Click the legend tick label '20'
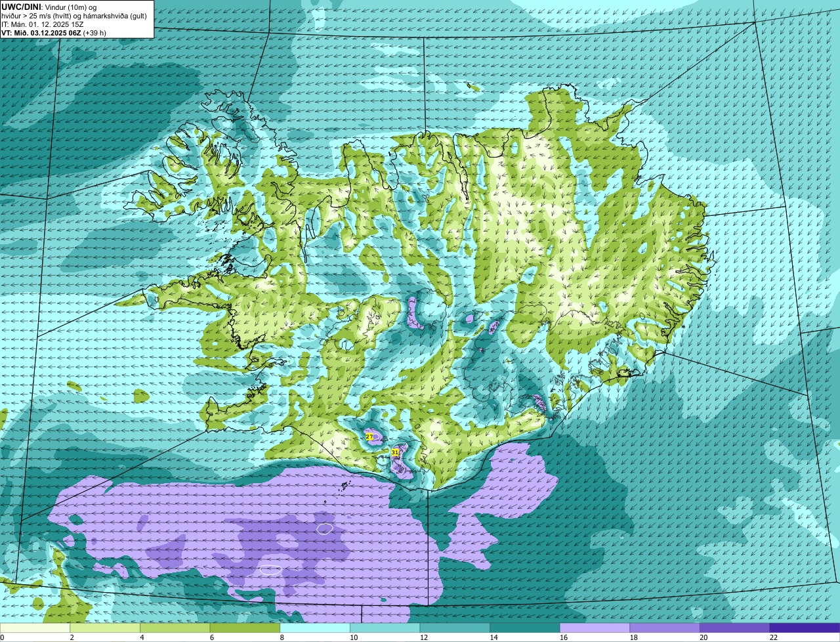Viewport: 840px width, 642px height. [703, 637]
